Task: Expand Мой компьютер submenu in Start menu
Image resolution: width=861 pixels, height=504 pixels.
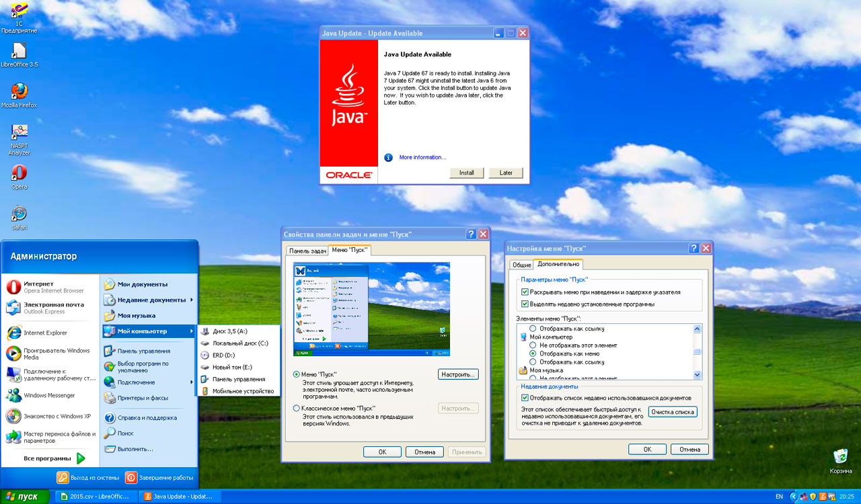Action: click(148, 331)
